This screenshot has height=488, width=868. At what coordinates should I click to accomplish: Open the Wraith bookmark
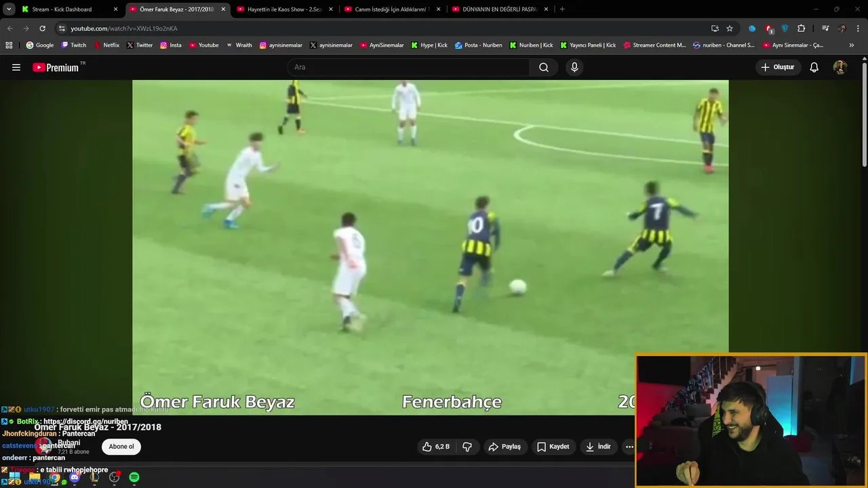pyautogui.click(x=239, y=45)
